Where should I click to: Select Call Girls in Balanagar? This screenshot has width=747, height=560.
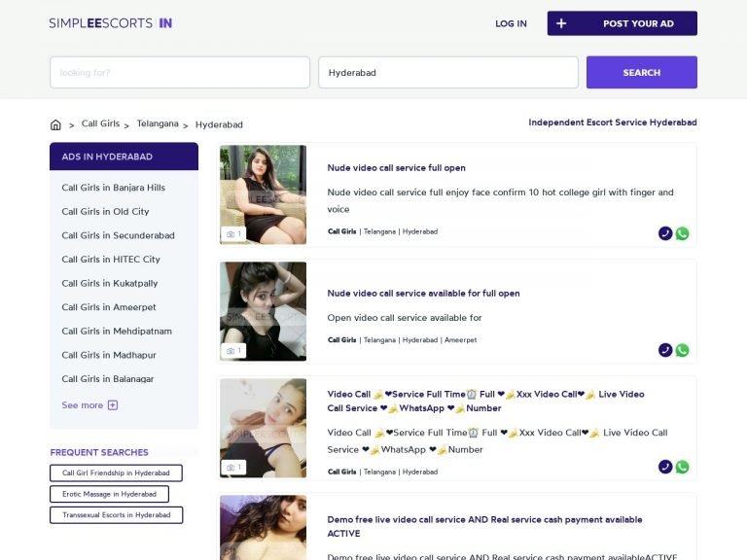(108, 379)
